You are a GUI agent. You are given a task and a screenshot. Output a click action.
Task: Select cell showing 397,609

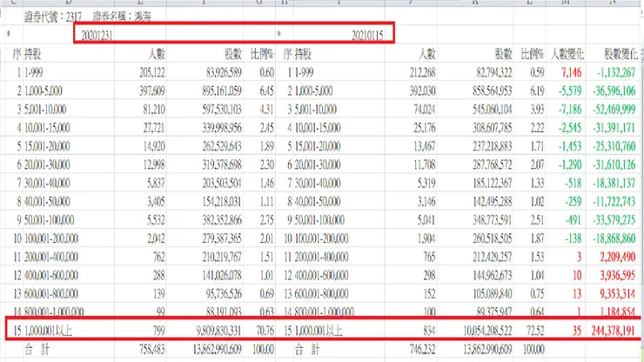[x=152, y=90]
